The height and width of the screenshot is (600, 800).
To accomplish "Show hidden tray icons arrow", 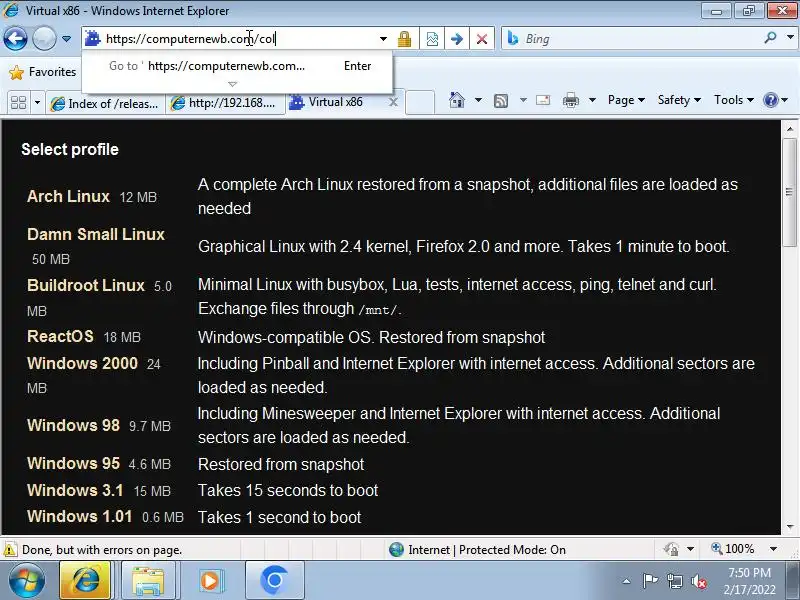I will point(627,581).
